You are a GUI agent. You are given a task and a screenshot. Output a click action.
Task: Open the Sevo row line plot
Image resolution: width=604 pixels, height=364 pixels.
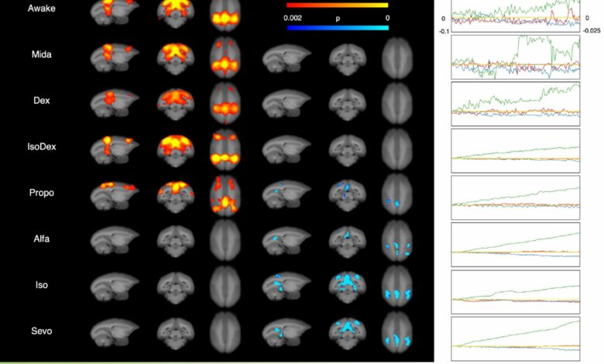[x=516, y=339]
